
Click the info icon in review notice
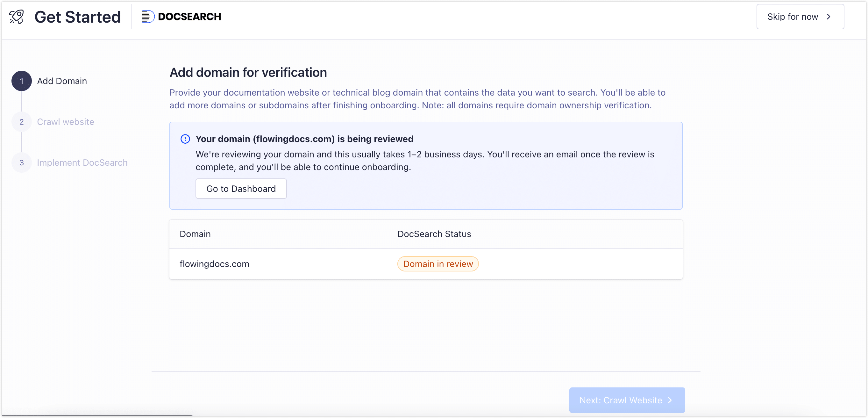185,139
